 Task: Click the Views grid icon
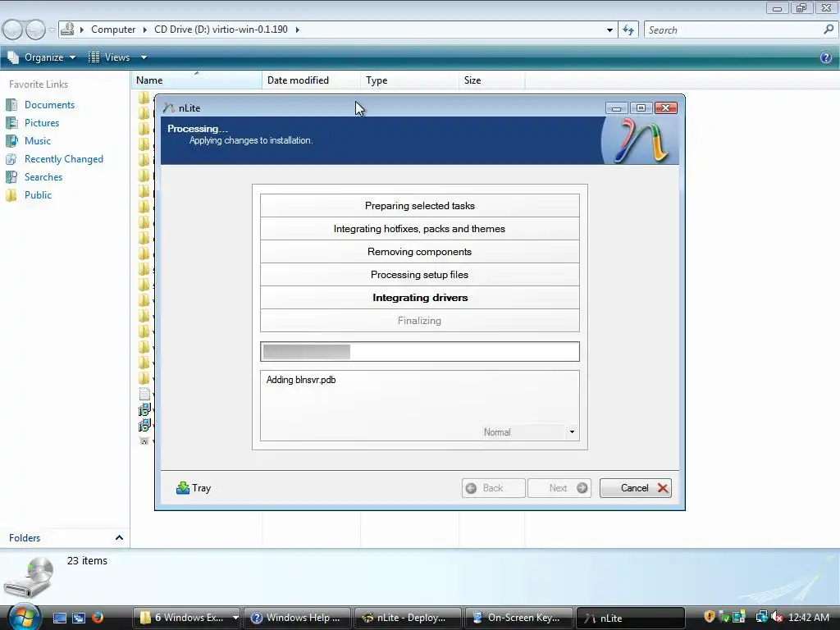94,57
